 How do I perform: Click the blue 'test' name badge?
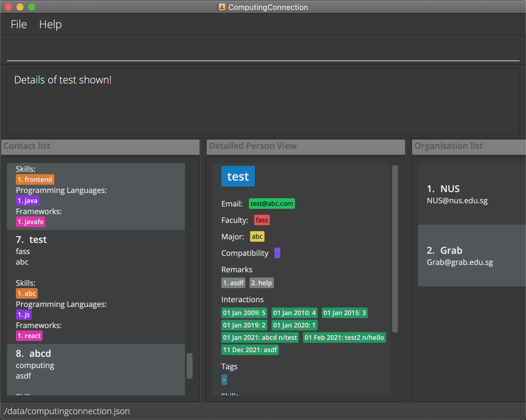(238, 176)
